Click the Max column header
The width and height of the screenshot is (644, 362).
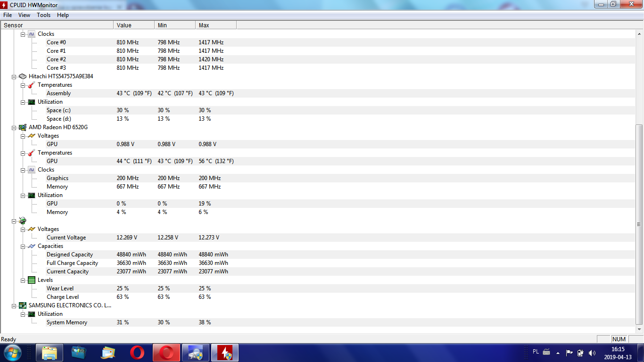216,25
